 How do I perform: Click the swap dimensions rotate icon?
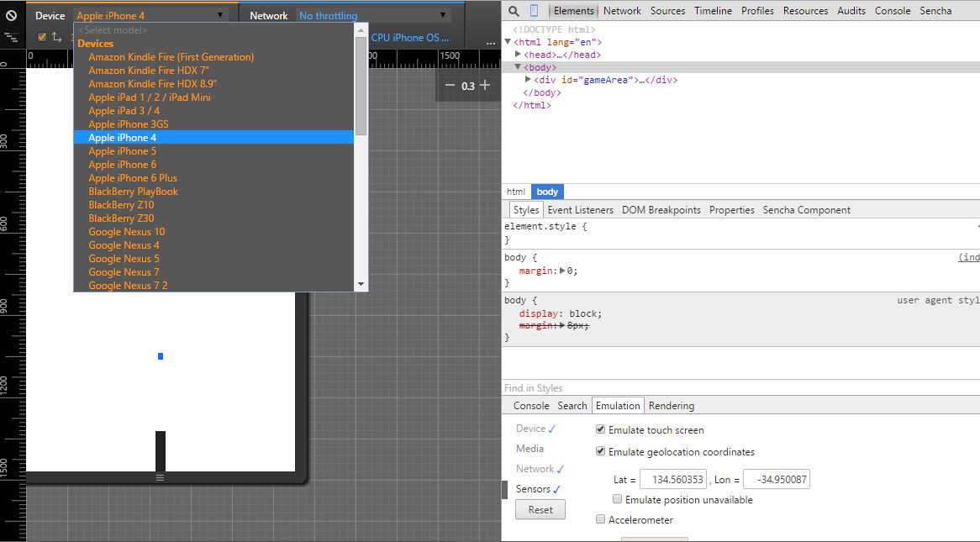click(57, 37)
